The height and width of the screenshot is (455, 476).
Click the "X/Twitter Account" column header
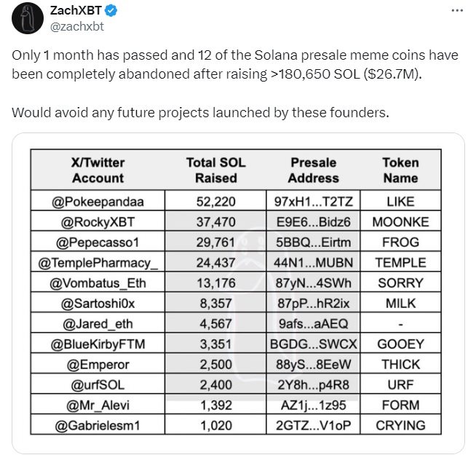click(x=98, y=170)
